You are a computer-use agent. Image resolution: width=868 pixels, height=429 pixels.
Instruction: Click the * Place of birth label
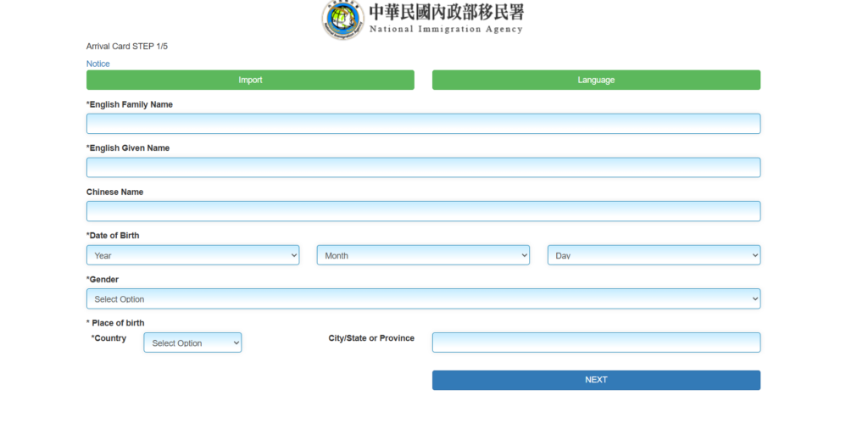(115, 323)
